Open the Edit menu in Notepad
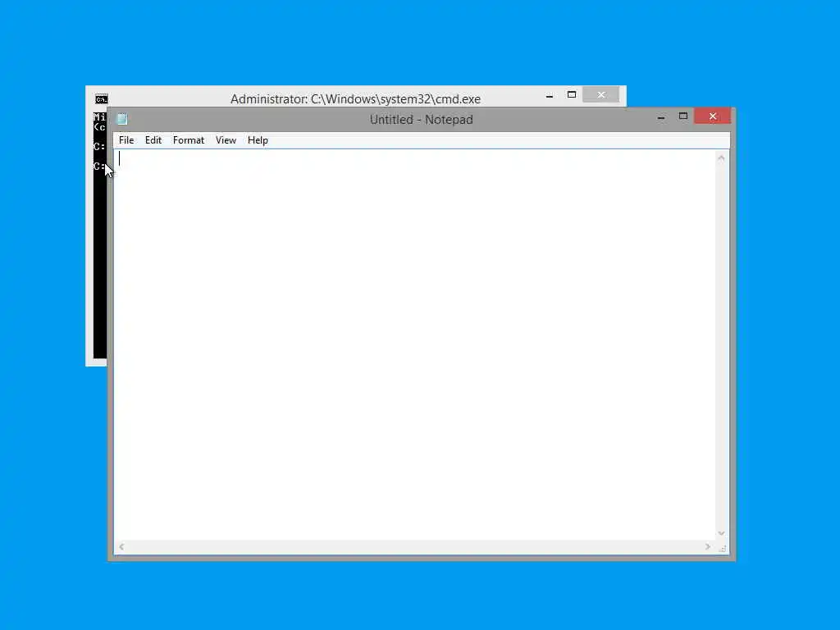Viewport: 840px width, 630px height. (x=153, y=140)
